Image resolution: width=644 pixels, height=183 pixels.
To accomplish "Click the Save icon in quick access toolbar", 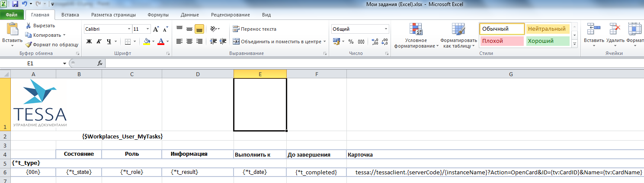I will point(15,4).
